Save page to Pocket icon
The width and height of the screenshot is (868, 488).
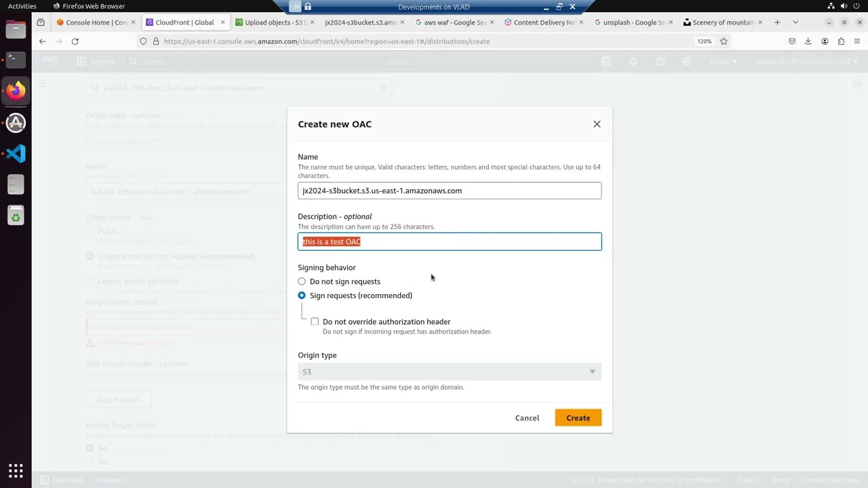tap(792, 41)
